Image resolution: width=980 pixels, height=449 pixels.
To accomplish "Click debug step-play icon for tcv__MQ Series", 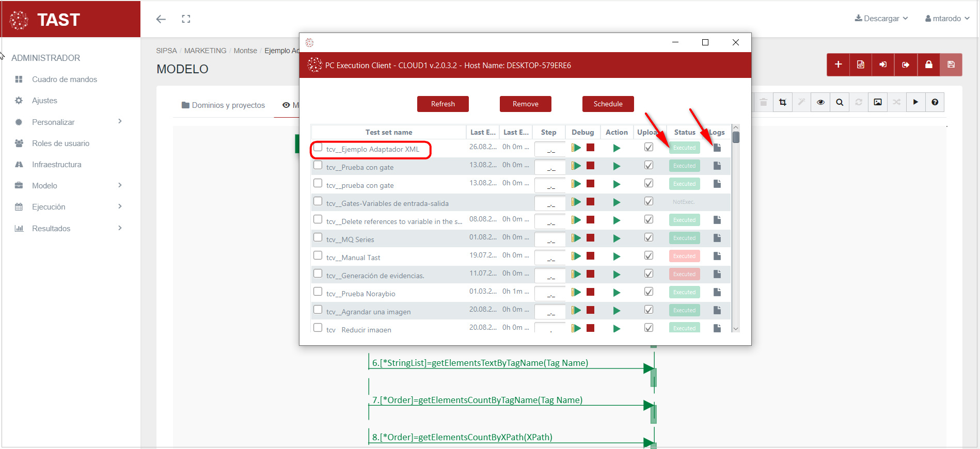I will pos(576,238).
